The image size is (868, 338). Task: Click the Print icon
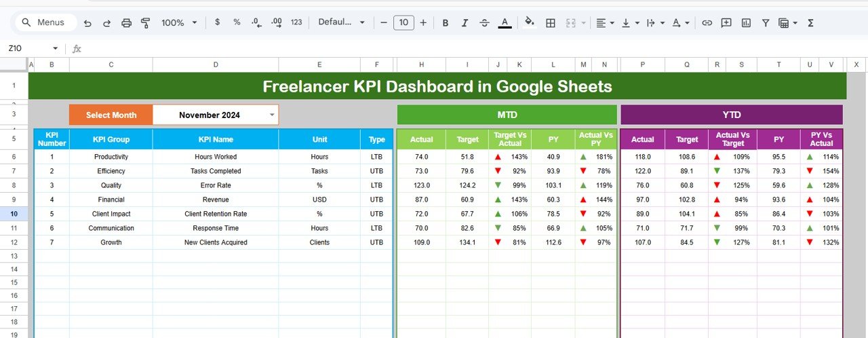point(126,23)
